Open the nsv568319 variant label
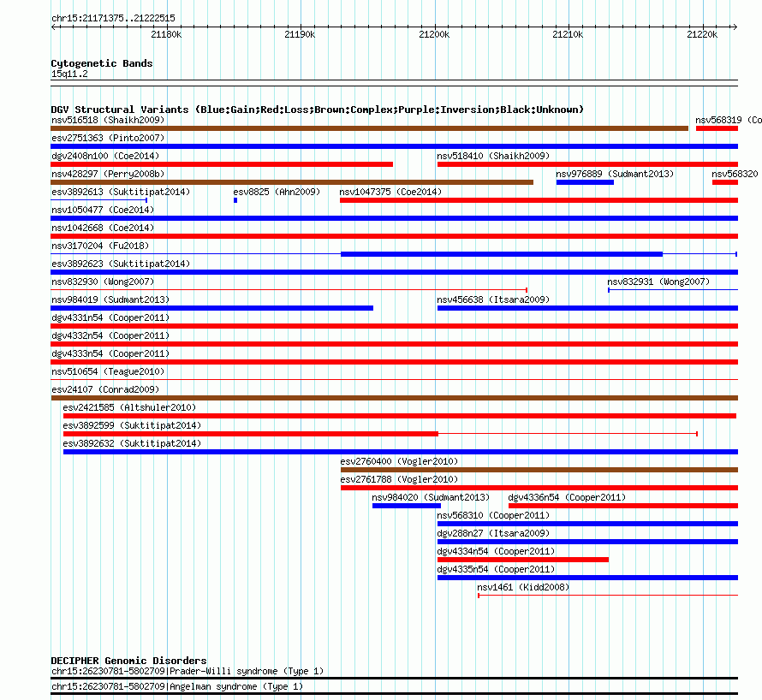Viewport: 762px width, 700px height. (728, 120)
